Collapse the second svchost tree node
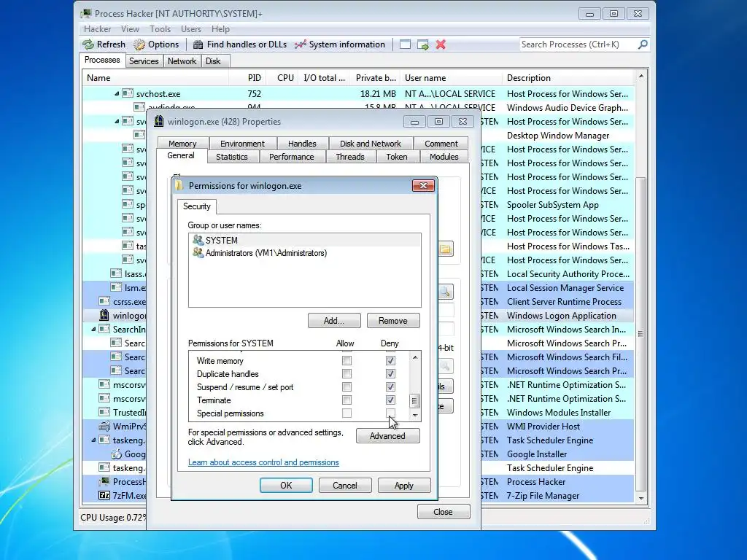The height and width of the screenshot is (560, 747). pos(117,122)
